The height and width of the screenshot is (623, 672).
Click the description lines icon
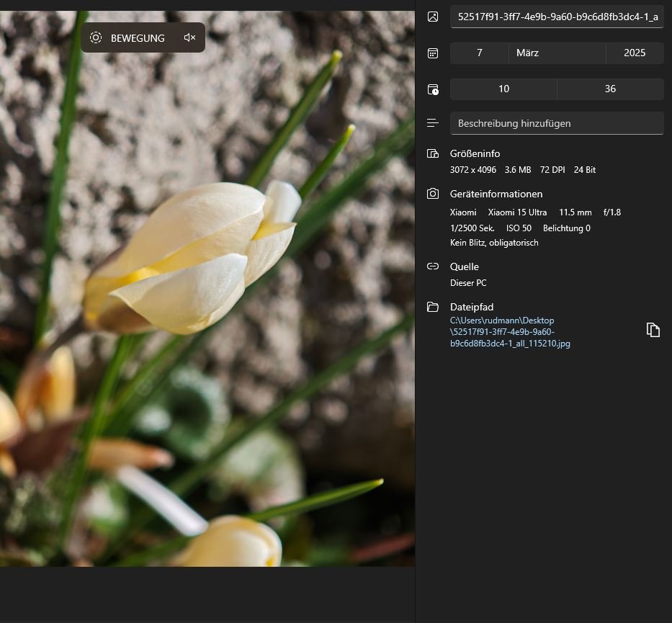coord(433,123)
